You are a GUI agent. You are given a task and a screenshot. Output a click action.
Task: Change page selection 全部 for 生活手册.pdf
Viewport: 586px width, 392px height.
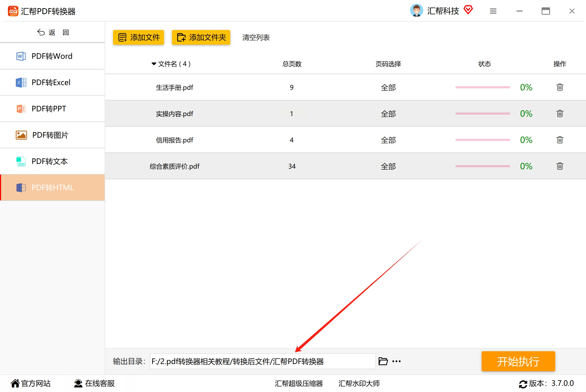pos(388,88)
